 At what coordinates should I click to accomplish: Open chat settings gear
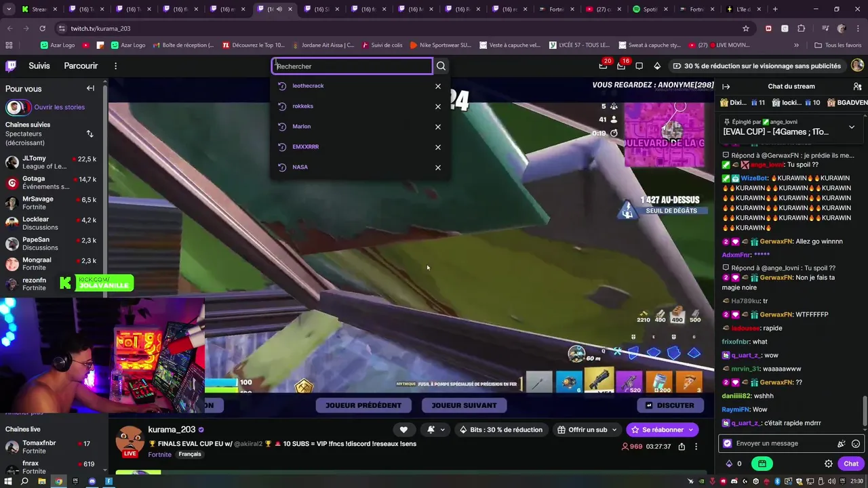828,464
